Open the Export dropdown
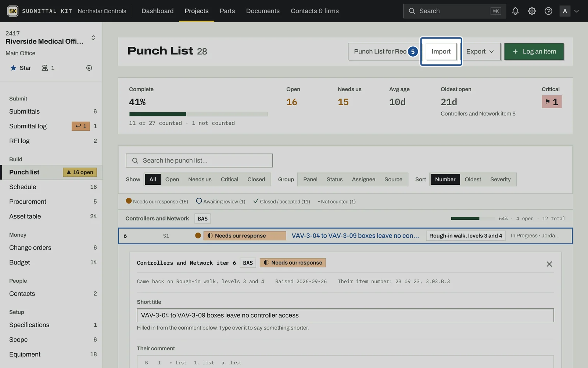This screenshot has width=588, height=368. 480,52
